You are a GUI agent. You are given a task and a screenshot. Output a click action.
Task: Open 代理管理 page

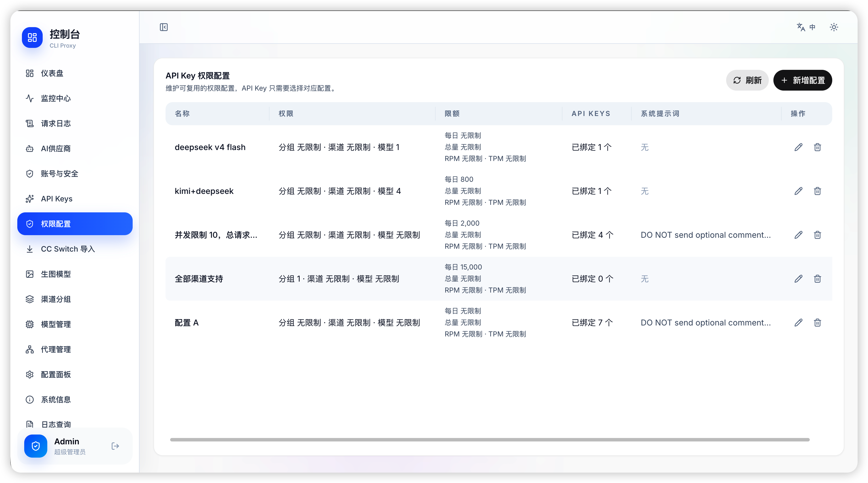pyautogui.click(x=75, y=349)
